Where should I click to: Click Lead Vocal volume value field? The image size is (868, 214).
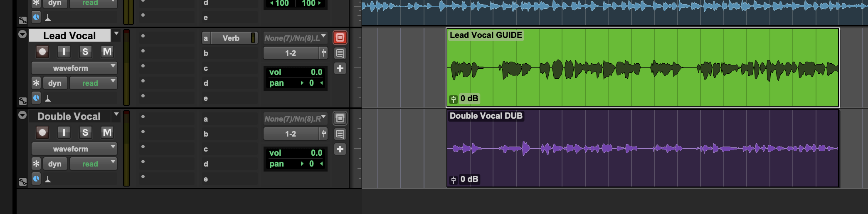point(316,72)
